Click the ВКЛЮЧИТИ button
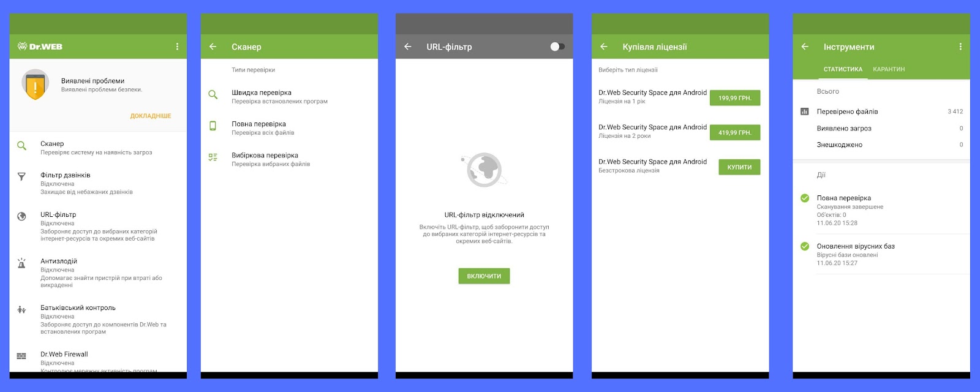Screen dimensions: 980x392 click(x=484, y=276)
